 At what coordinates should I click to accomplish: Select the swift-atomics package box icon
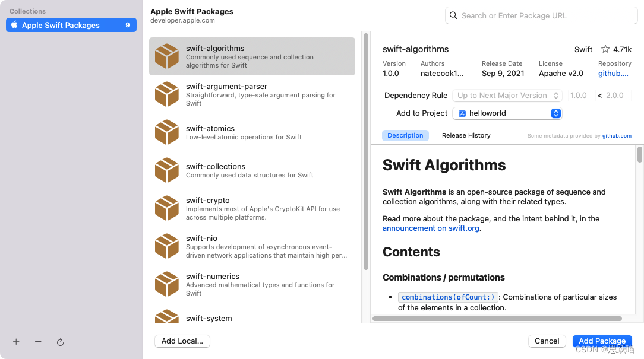click(167, 132)
